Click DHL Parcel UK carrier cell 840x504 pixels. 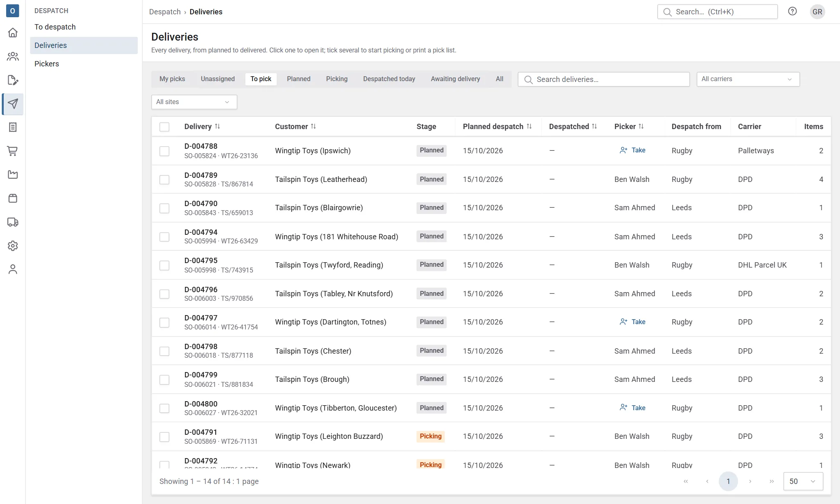[x=762, y=265]
